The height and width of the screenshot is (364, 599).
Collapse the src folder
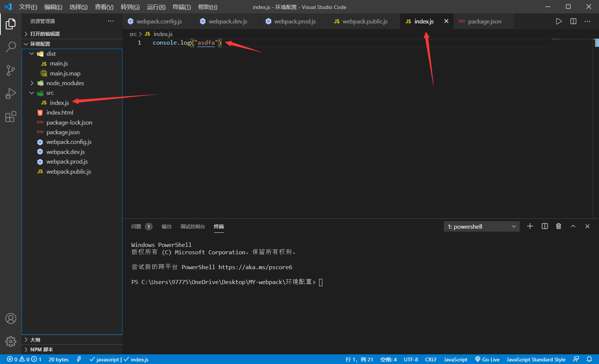(x=72, y=93)
